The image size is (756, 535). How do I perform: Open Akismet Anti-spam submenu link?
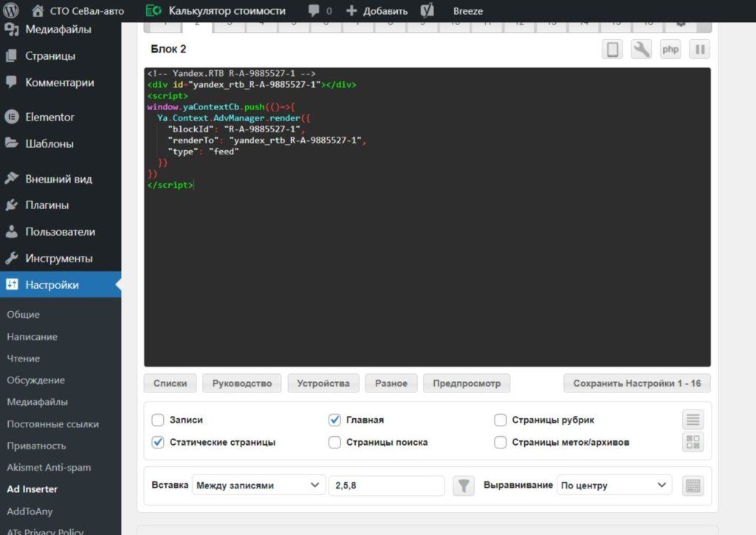click(x=49, y=468)
